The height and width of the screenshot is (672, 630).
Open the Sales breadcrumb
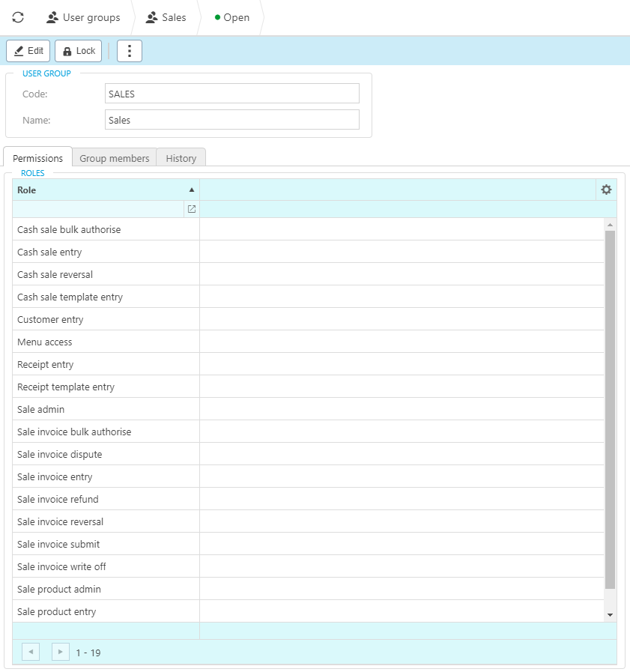(x=166, y=17)
